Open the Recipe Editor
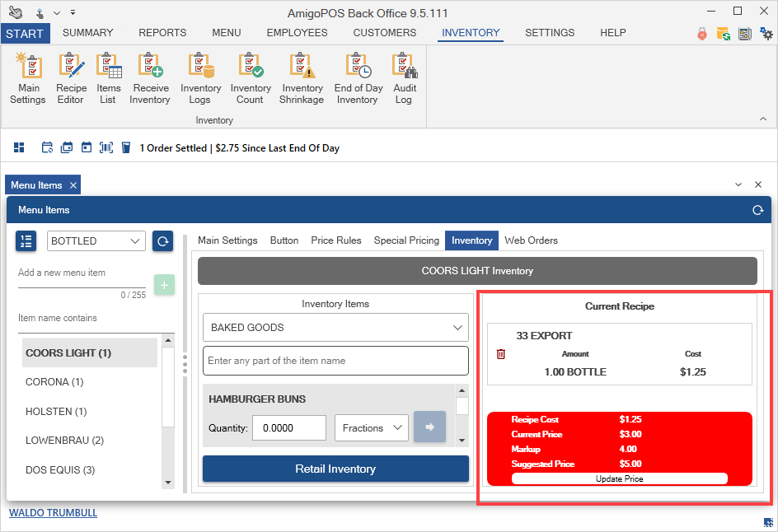The width and height of the screenshot is (778, 532). pos(71,79)
